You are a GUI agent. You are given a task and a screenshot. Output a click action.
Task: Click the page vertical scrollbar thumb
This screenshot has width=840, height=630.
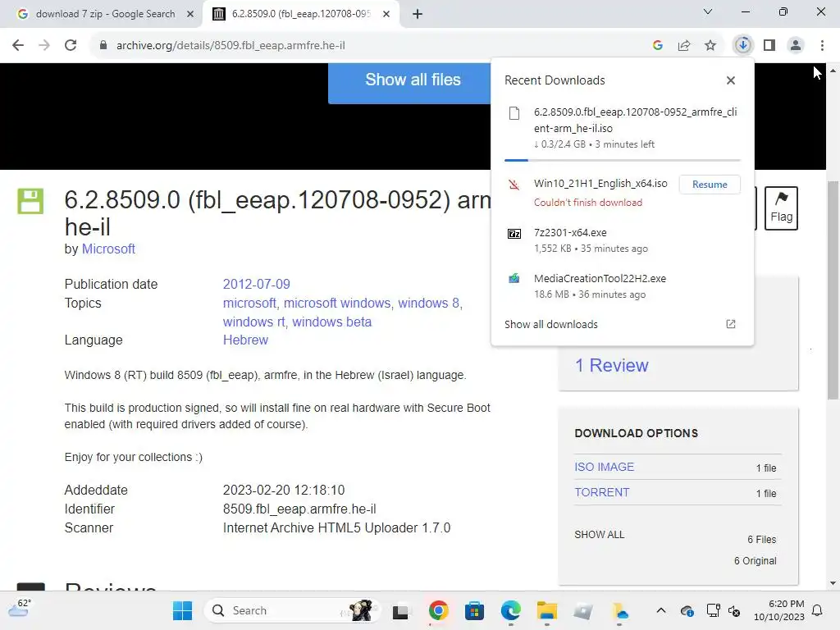(833, 290)
